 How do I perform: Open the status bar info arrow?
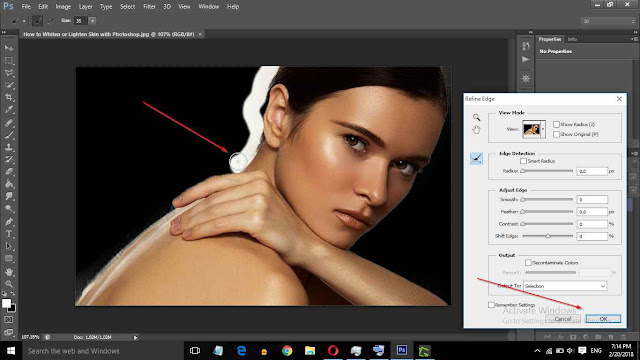[x=136, y=337]
